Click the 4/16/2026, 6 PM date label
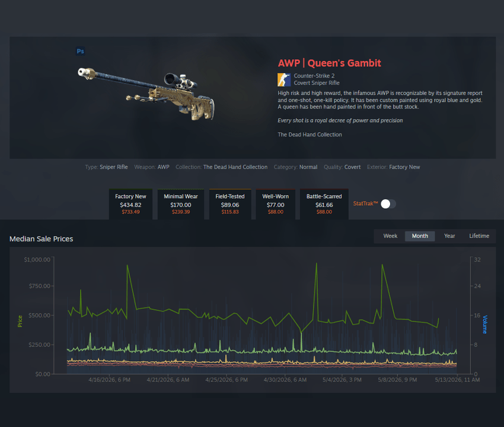The image size is (504, 427). tap(109, 380)
